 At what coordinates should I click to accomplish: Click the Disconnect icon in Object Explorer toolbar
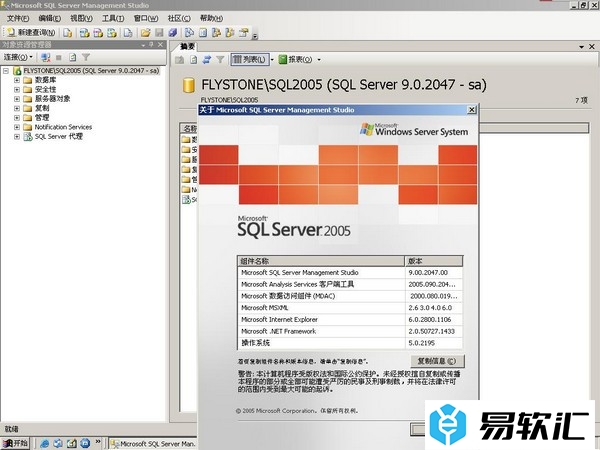click(x=46, y=57)
